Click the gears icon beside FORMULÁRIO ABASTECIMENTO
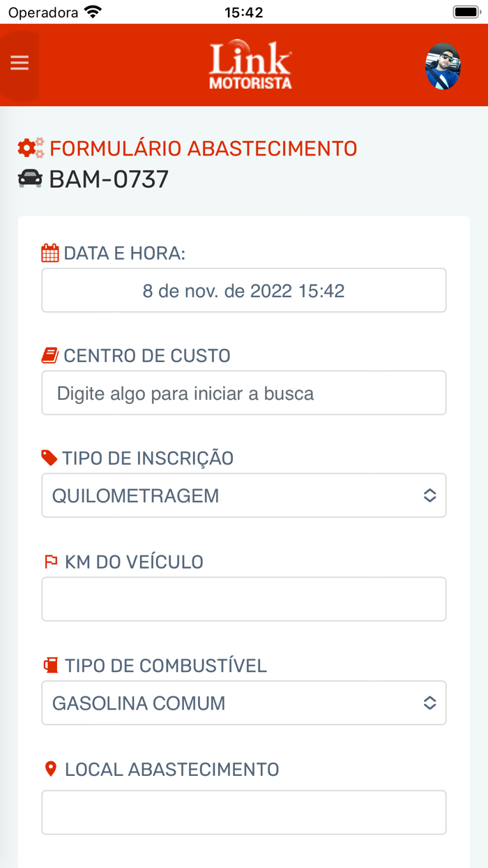488x868 pixels. pos(28,148)
